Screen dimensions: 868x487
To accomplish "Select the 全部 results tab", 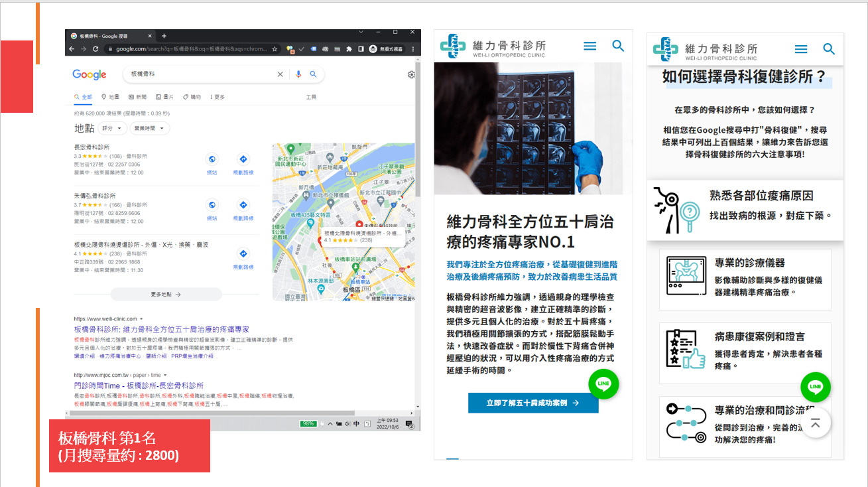I will 83,97.
